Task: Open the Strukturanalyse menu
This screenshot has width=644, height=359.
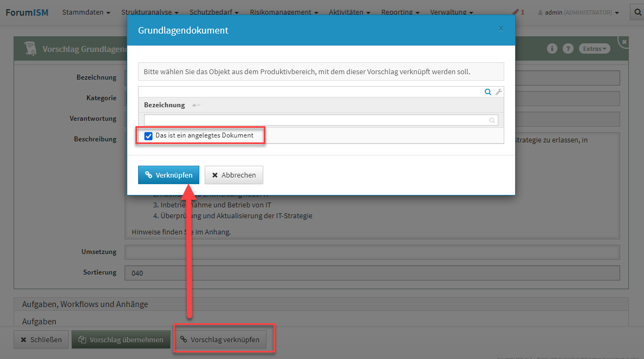Action: [x=150, y=12]
